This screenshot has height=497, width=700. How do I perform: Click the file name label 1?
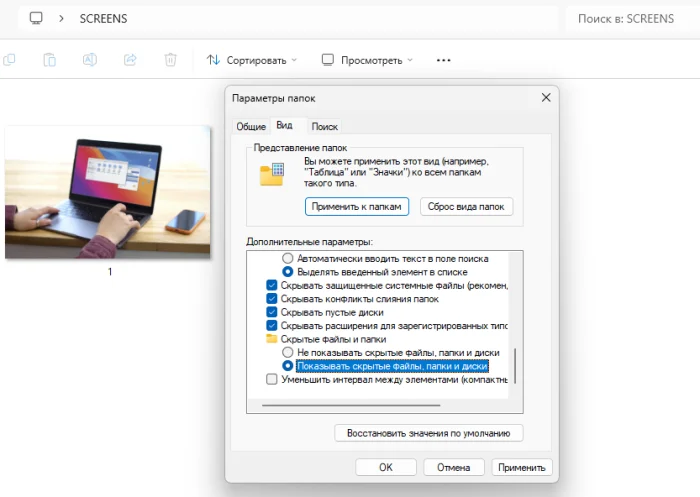(110, 271)
